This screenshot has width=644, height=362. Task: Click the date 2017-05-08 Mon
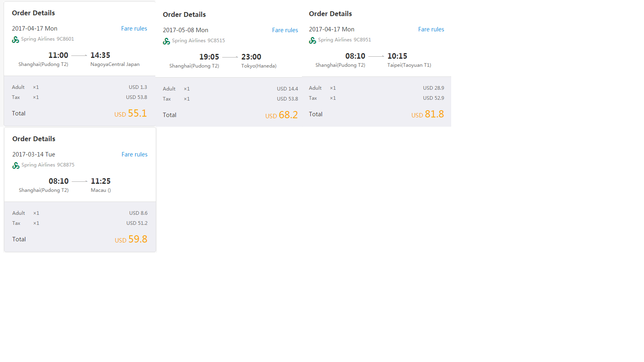pos(186,30)
